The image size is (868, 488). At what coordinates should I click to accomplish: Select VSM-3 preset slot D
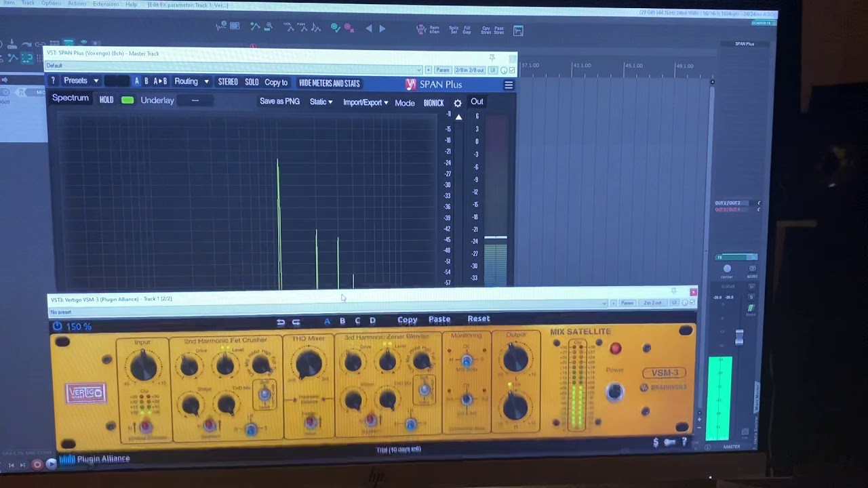click(372, 321)
